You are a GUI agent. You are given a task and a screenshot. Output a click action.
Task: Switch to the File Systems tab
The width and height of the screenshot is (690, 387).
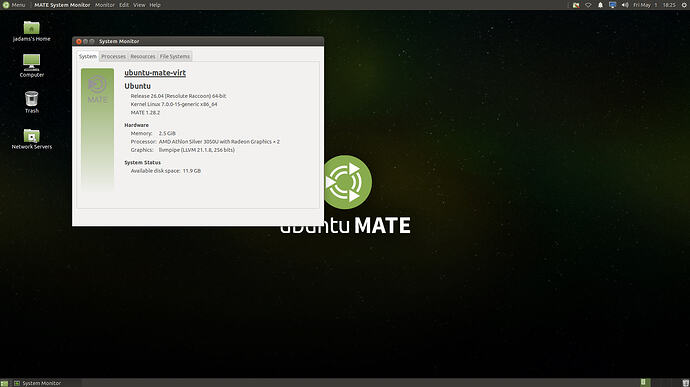[175, 56]
